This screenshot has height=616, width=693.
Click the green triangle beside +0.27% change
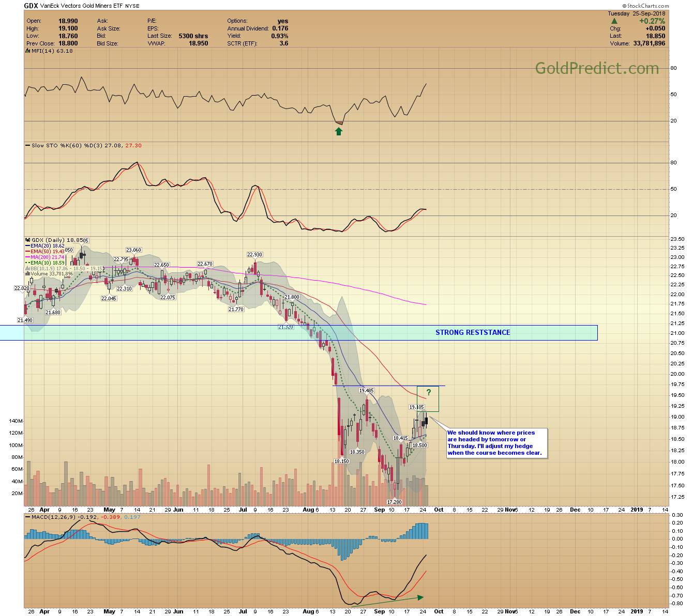tap(614, 21)
